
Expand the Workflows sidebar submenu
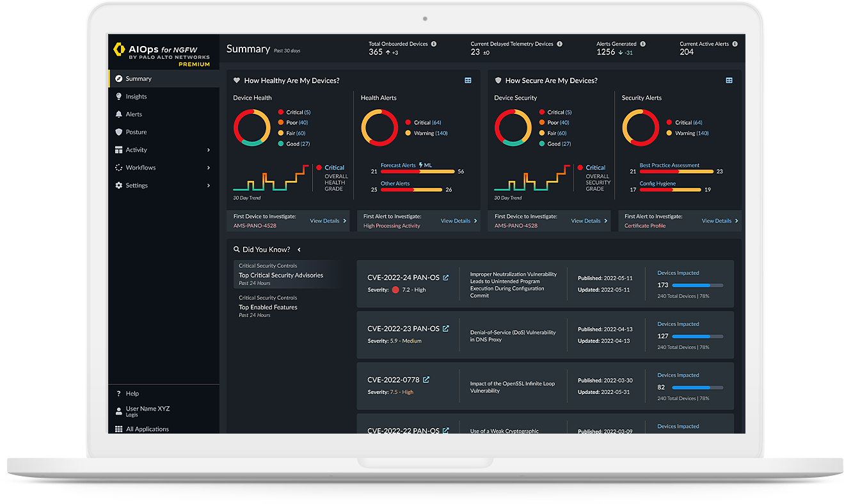tap(209, 168)
